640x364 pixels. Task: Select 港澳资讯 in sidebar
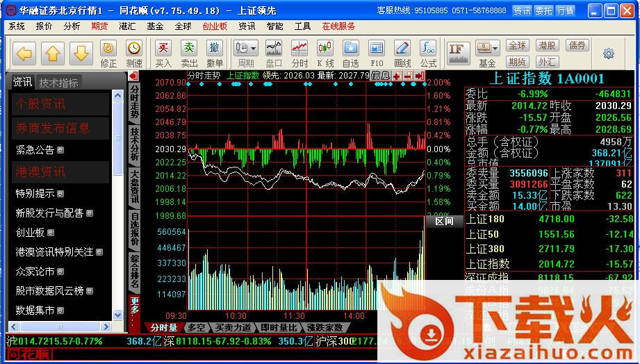[60, 172]
